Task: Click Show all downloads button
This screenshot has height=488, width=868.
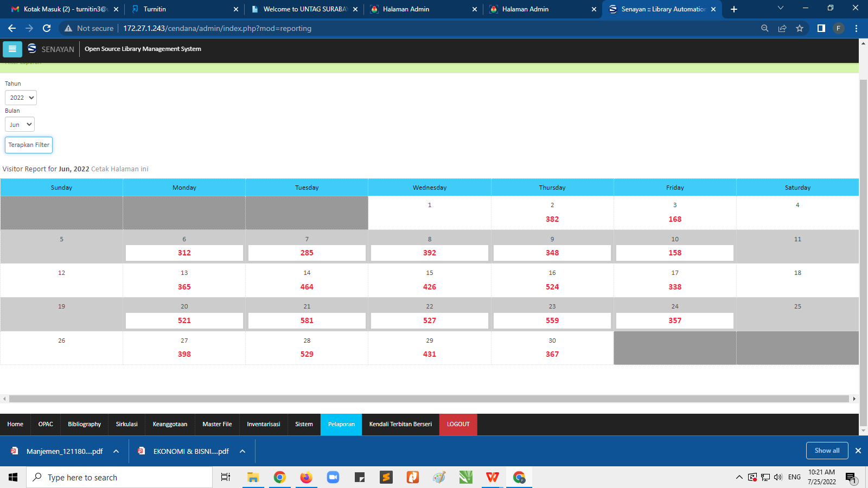Action: point(827,451)
